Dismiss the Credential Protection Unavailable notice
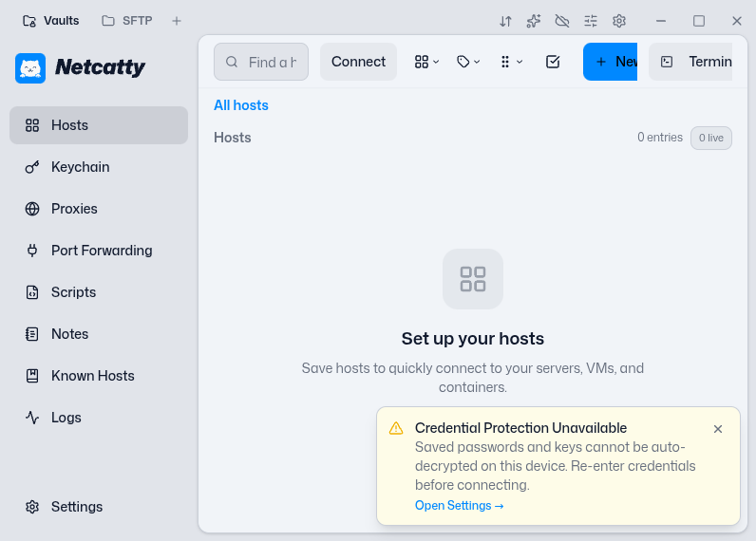The width and height of the screenshot is (756, 541). point(718,429)
